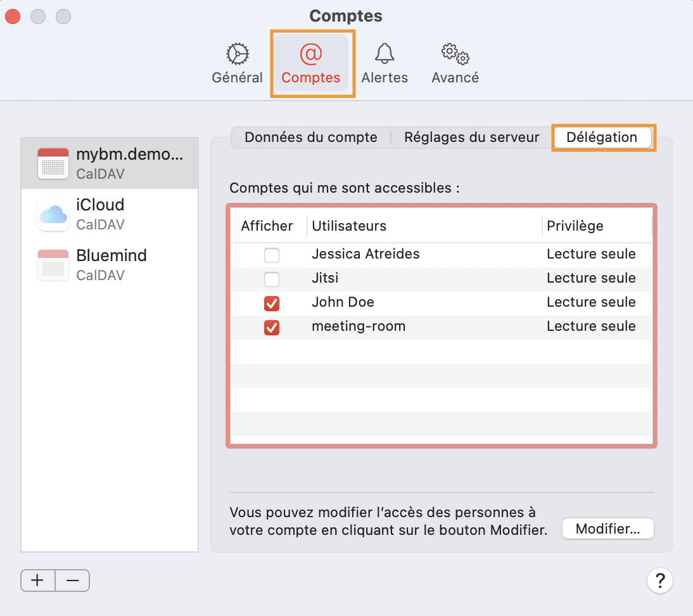Click the help question mark button
693x616 pixels.
tap(659, 580)
